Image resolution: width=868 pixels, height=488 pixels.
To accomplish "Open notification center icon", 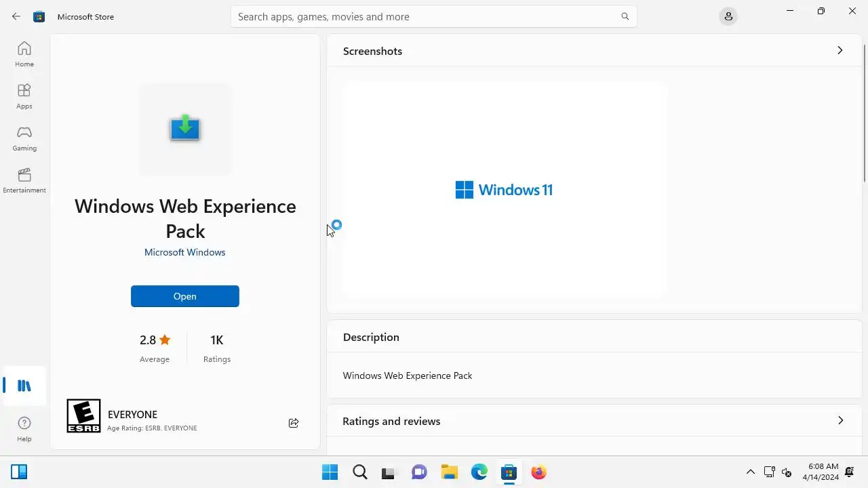I will [x=850, y=472].
